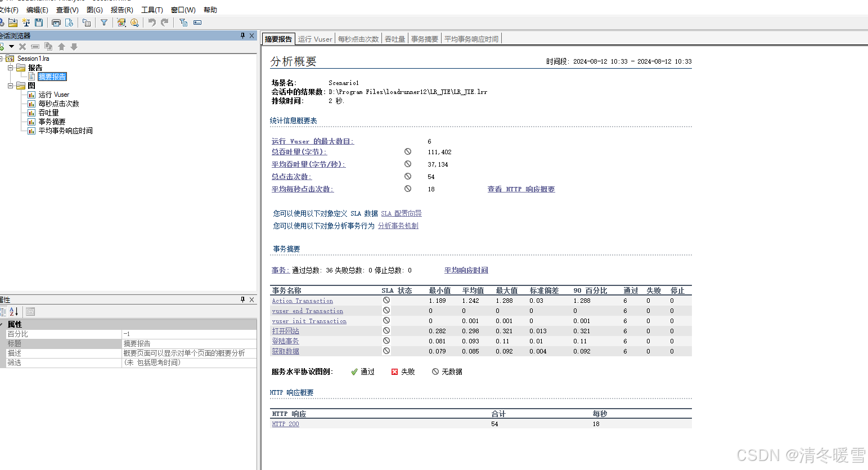Move item down in session browser
The height and width of the screenshot is (470, 868).
(x=74, y=47)
